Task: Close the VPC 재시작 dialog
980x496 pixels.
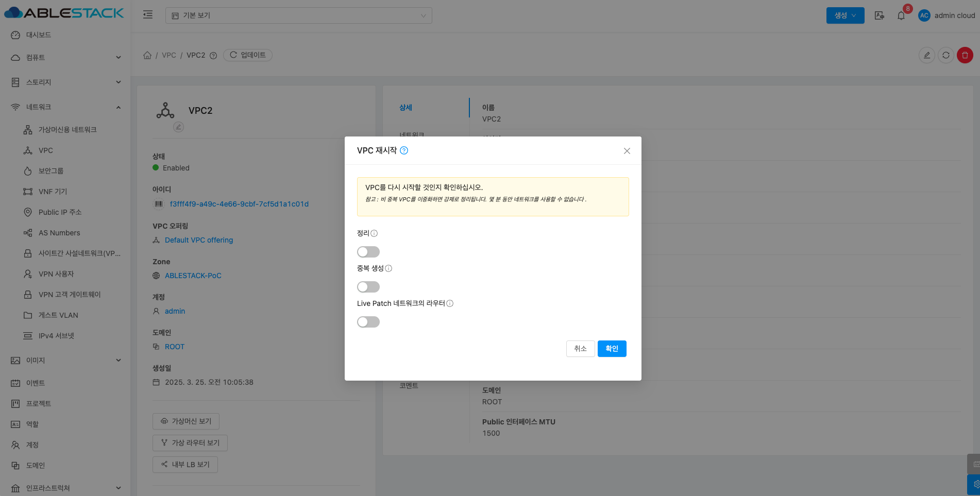Action: point(627,151)
